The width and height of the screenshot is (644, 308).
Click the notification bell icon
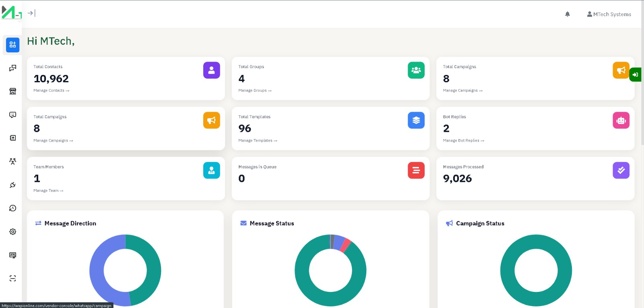[x=567, y=14]
